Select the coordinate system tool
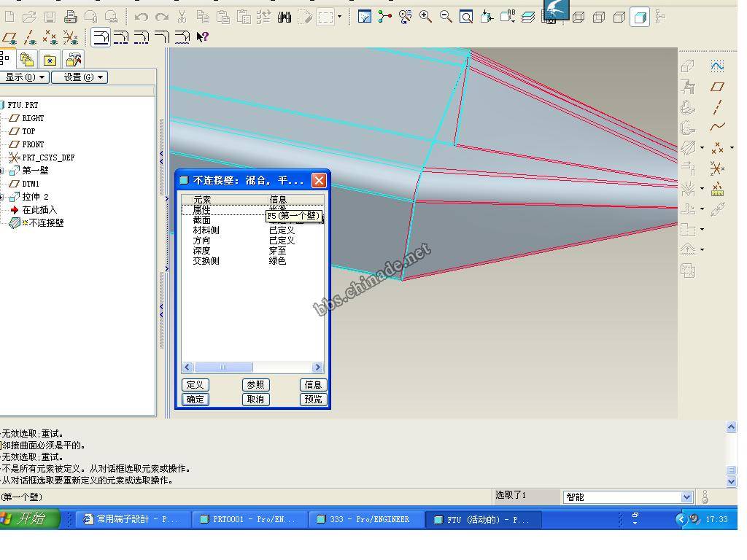 click(717, 168)
